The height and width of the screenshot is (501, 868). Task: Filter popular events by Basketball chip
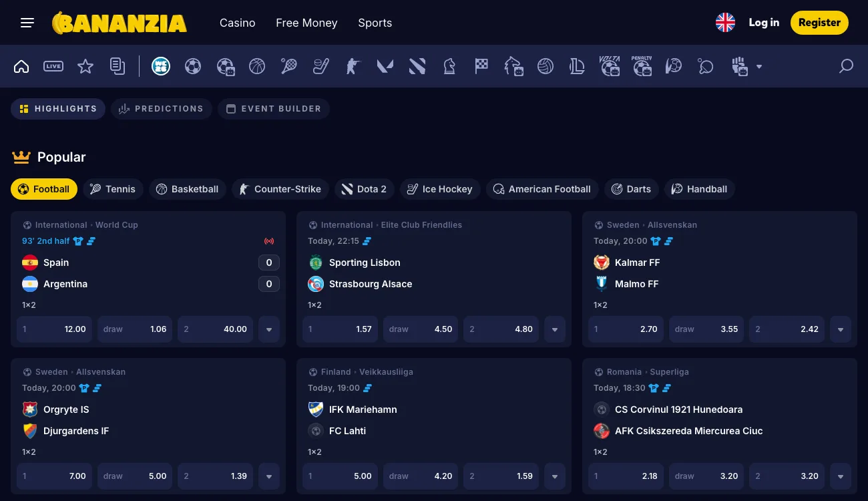click(188, 189)
